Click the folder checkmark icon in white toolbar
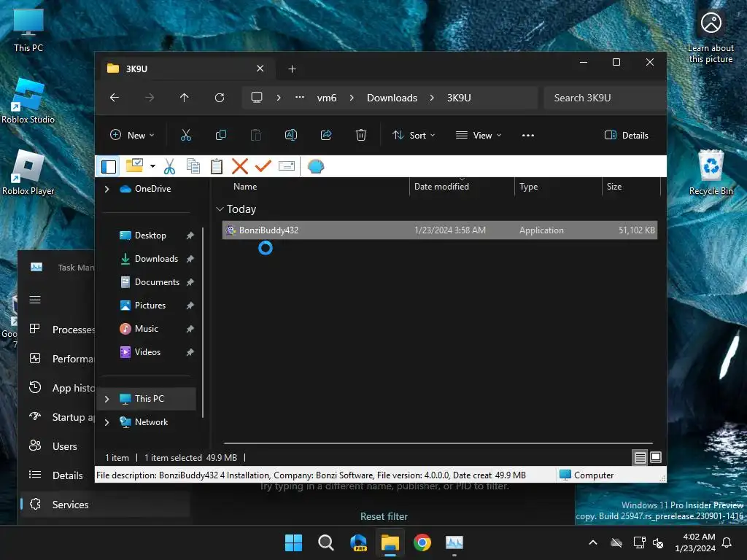This screenshot has height=560, width=747. click(134, 166)
